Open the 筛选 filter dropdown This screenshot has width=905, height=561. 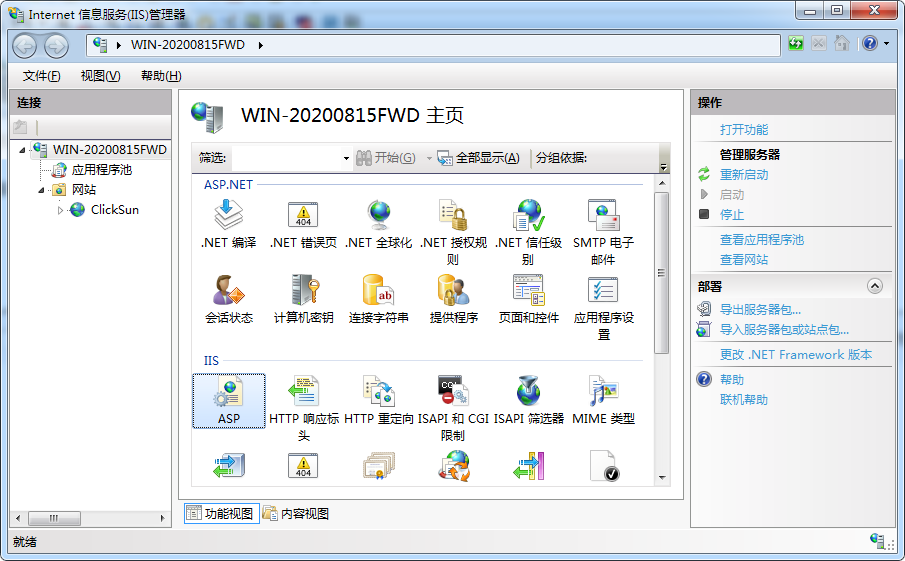(346, 158)
